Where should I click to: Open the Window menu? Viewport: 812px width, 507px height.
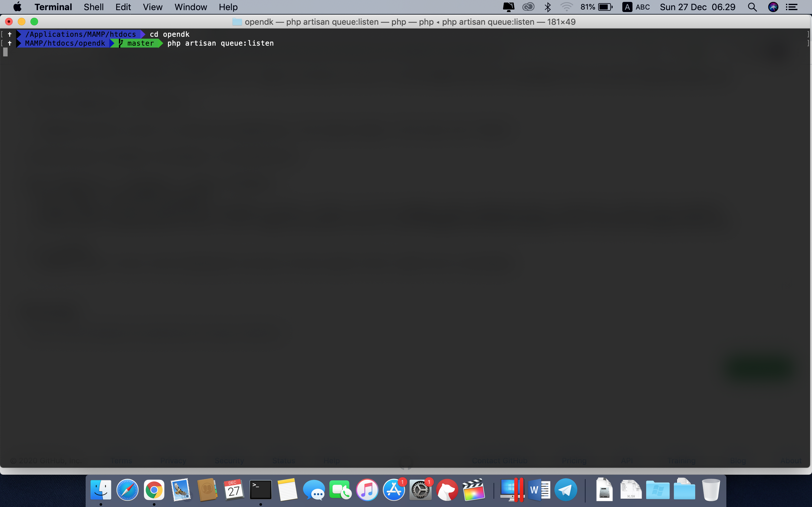[190, 7]
